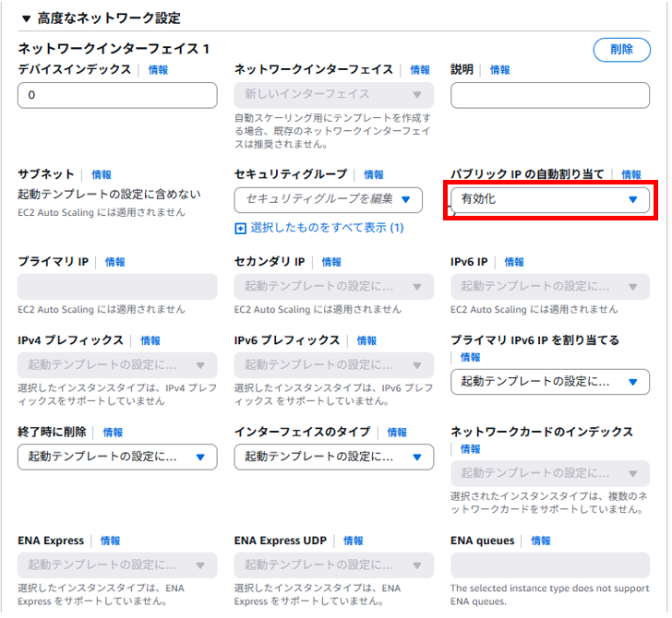Click the 説明 input field
The width and height of the screenshot is (672, 618).
tap(550, 95)
